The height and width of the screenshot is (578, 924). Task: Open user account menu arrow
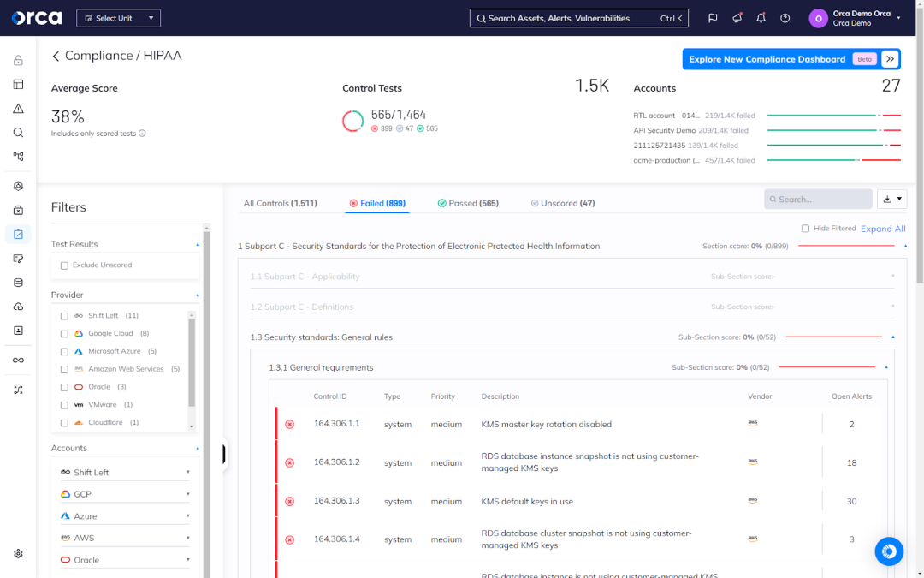pyautogui.click(x=898, y=18)
